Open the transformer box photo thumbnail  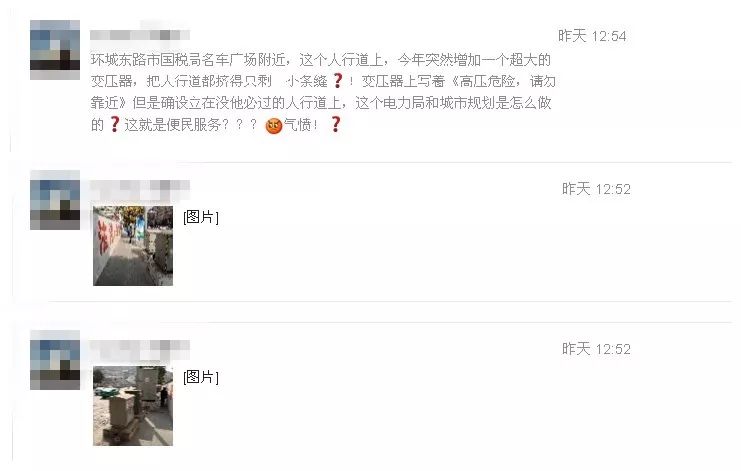(133, 406)
